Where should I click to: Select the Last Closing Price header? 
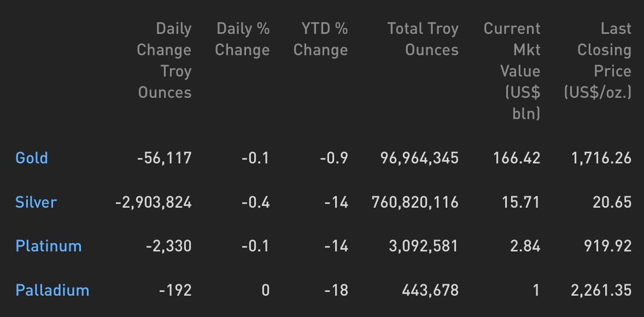click(x=598, y=60)
